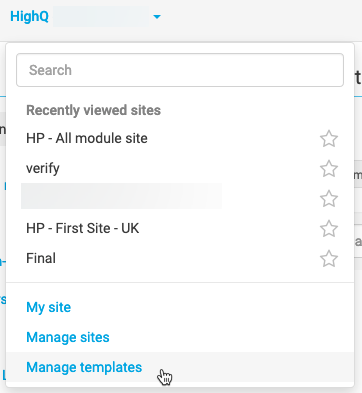Screen dimensions: 362x393
Task: Open the My site link
Action: click(48, 307)
